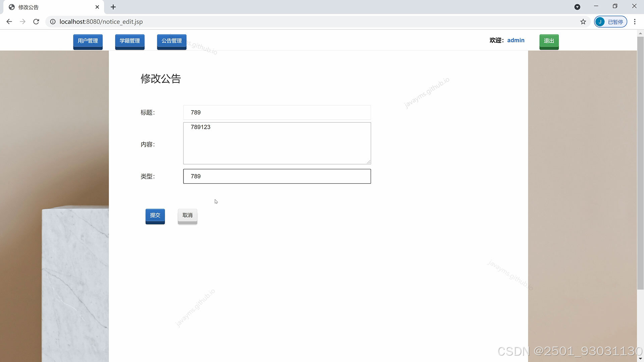The image size is (644, 362).
Task: Bookmark this page with the star icon
Action: [583, 21]
